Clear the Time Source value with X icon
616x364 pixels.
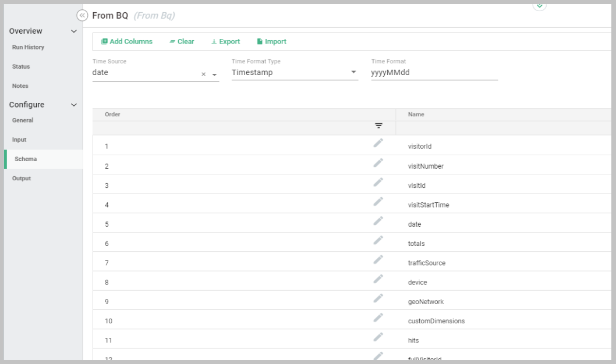coord(204,74)
